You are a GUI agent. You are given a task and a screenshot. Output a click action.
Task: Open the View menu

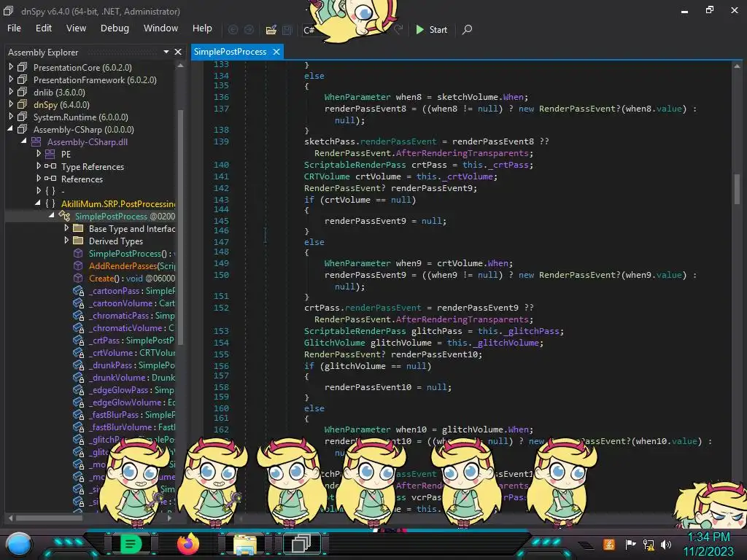tap(76, 28)
